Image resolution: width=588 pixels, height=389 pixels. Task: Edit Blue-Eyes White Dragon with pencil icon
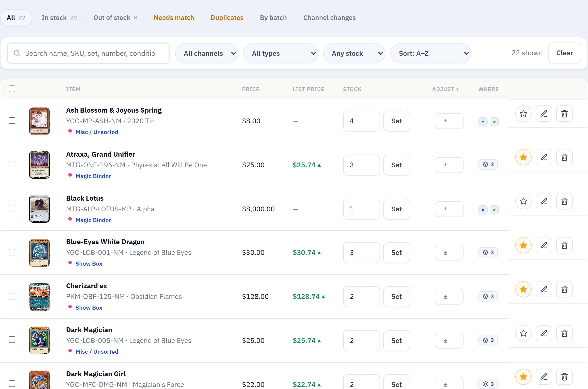coord(544,245)
